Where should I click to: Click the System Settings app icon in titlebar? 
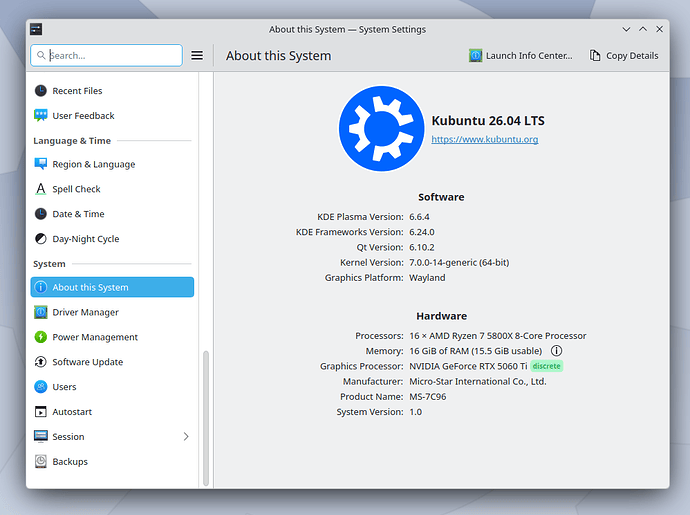click(x=36, y=29)
